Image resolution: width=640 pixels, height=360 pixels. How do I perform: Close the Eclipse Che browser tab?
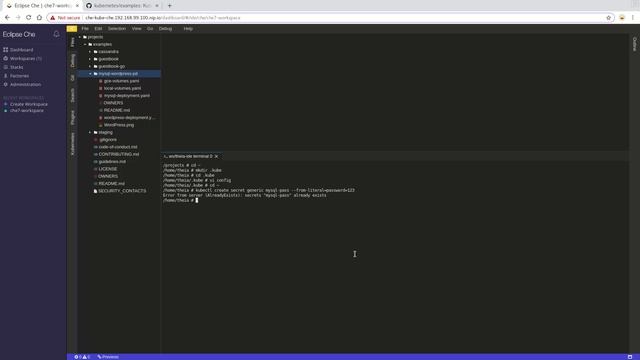77,6
